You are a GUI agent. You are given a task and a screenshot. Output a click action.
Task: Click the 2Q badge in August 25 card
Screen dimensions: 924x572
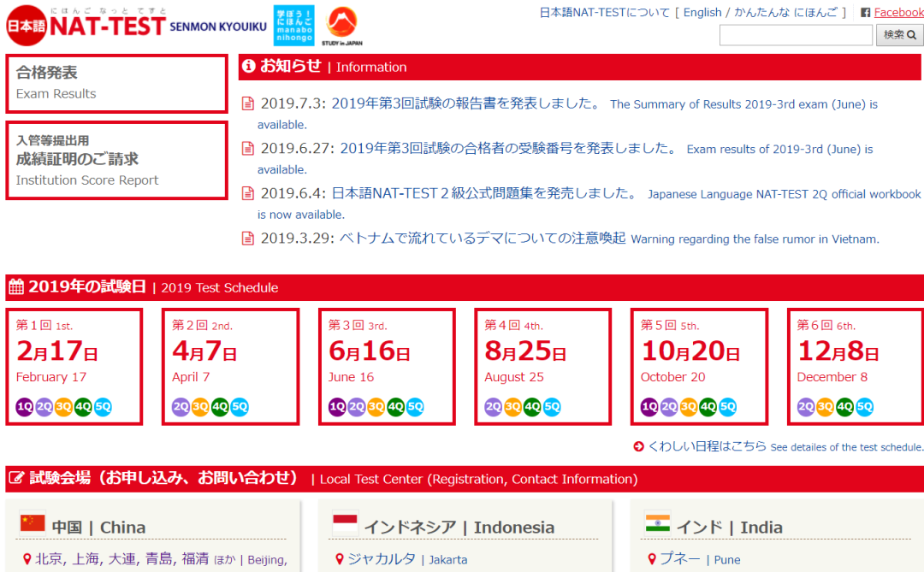494,406
